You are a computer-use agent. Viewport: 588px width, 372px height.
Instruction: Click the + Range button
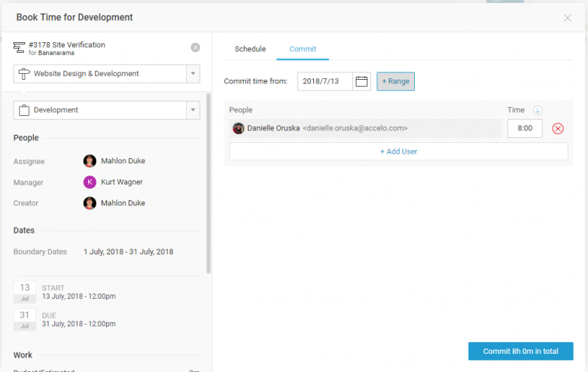pyautogui.click(x=395, y=81)
